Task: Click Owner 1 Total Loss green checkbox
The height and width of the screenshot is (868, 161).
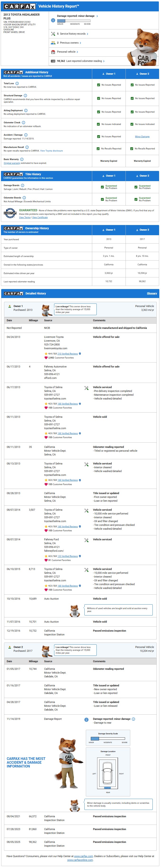Action: point(98,85)
